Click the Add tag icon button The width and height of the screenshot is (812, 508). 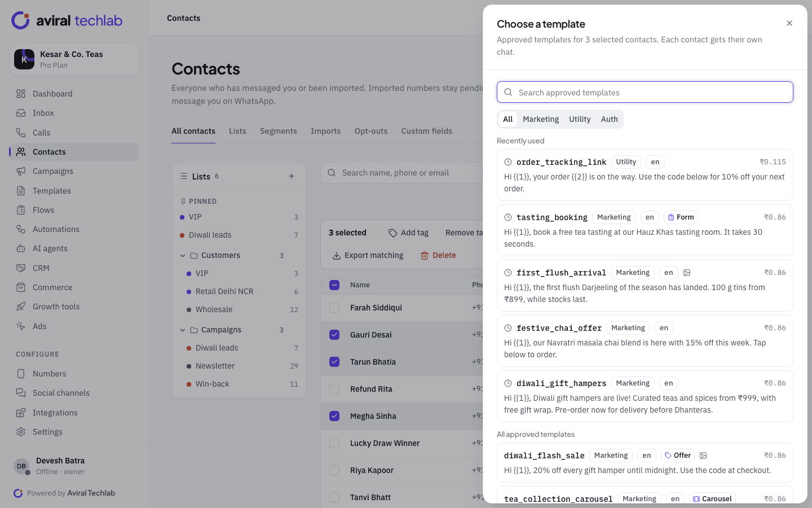(x=409, y=233)
